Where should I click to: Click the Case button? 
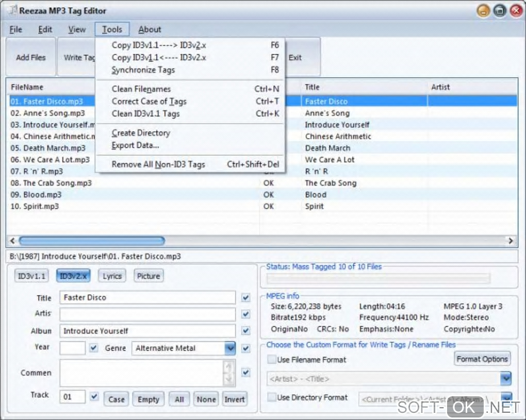coord(117,399)
